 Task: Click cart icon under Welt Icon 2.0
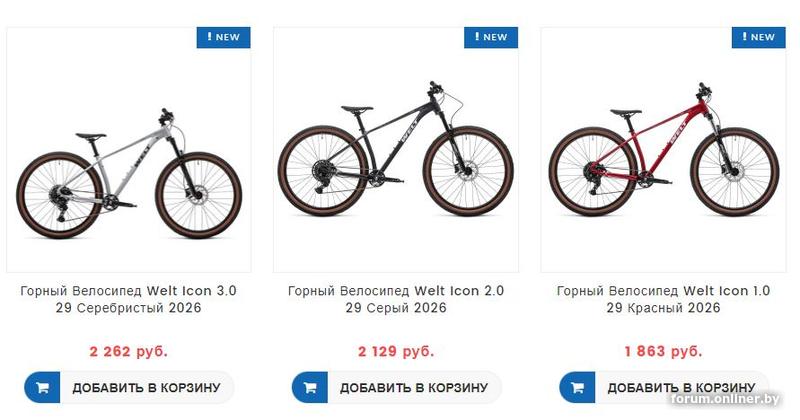click(x=310, y=387)
